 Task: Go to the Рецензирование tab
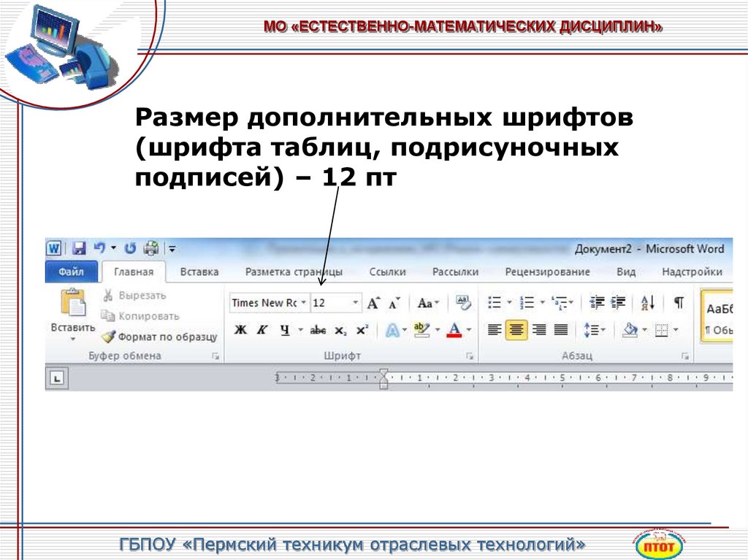click(547, 272)
